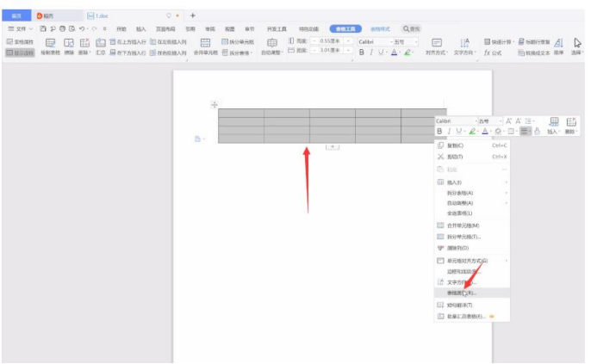Screen dimensions: 597x364
Task: Toggle Bold in the ribbon font group
Action: 362,52
